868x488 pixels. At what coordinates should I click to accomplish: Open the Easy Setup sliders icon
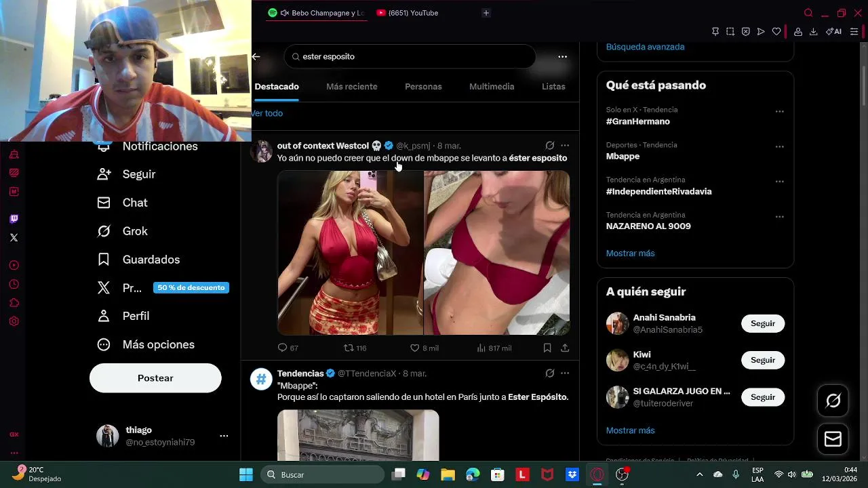tap(854, 31)
